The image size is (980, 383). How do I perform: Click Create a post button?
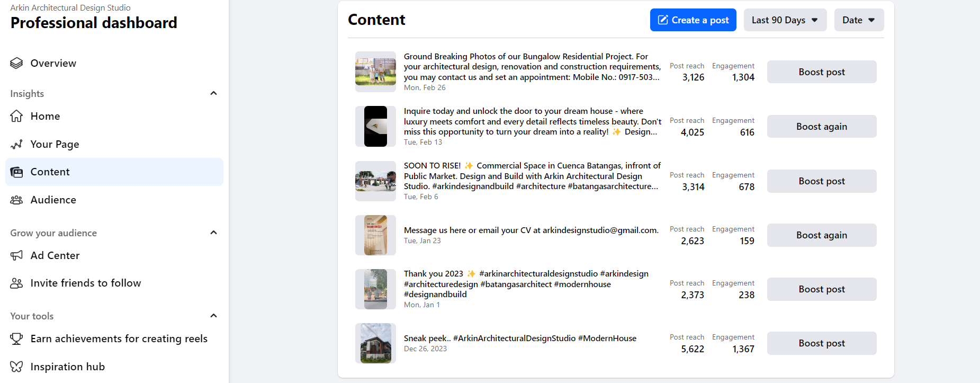pos(693,20)
